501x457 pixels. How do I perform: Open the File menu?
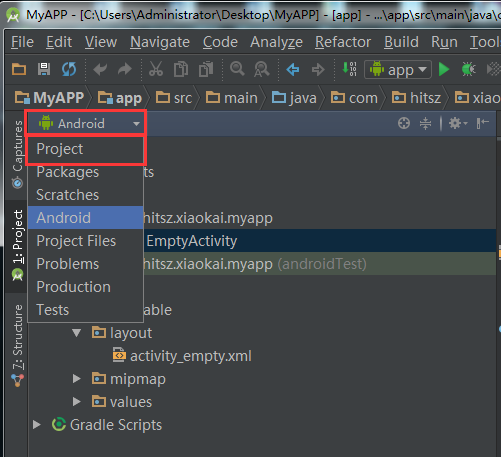point(22,42)
